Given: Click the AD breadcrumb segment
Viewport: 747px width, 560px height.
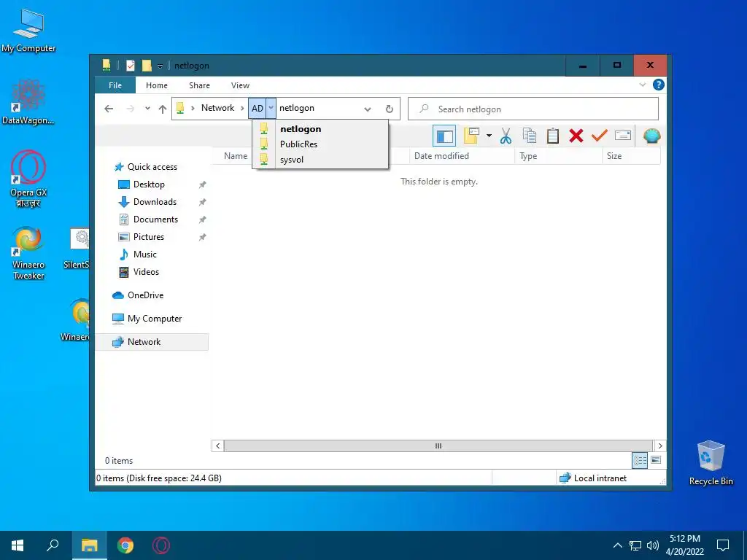Looking at the screenshot, I should click(258, 108).
